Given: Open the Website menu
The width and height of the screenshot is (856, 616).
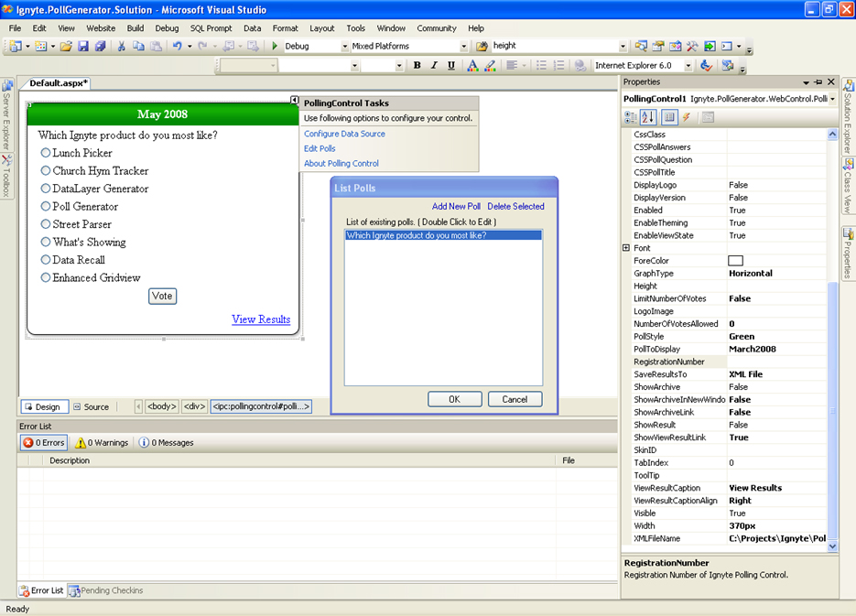Looking at the screenshot, I should [101, 28].
